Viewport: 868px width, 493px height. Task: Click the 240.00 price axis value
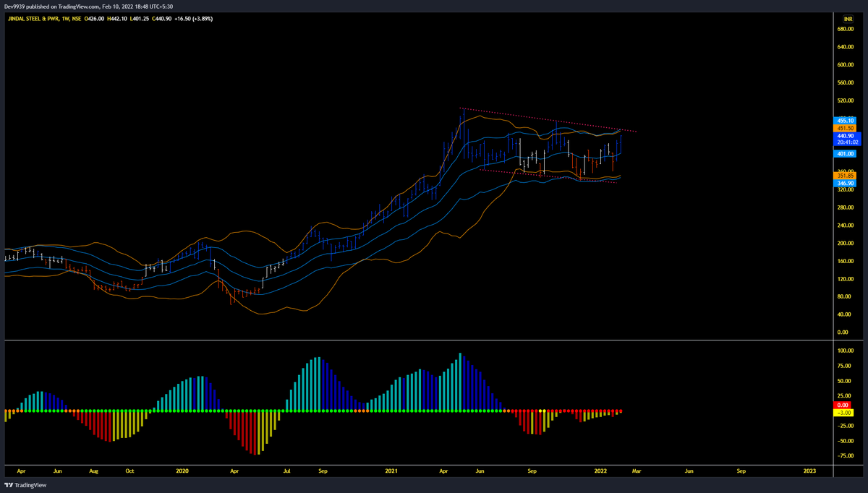(x=846, y=226)
